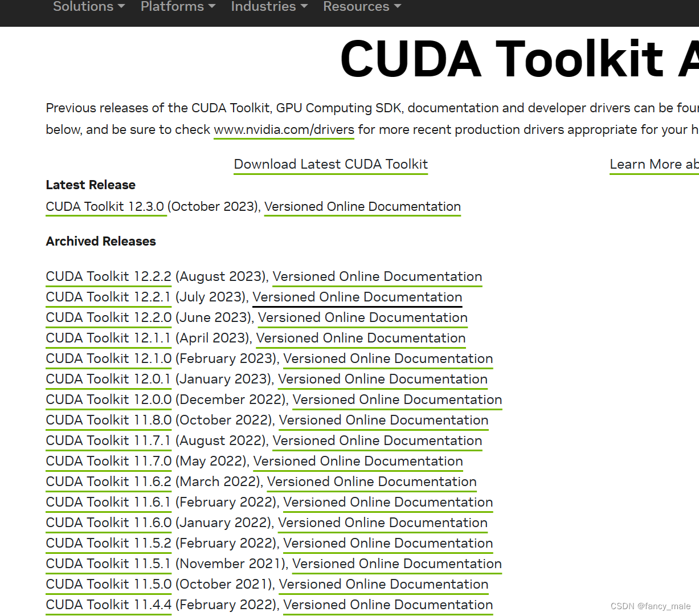699x616 pixels.
Task: Open documentation for CUDA 11.8.0 (October 2022)
Action: pyautogui.click(x=384, y=421)
